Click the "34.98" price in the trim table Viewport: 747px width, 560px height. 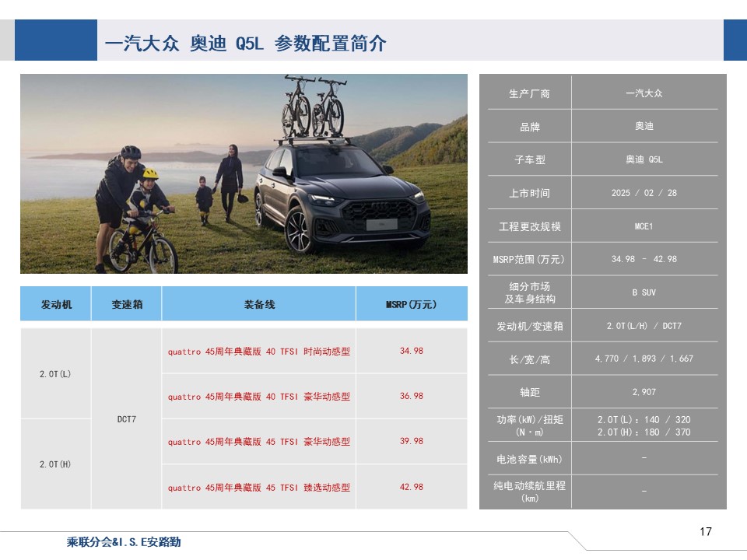[412, 351]
